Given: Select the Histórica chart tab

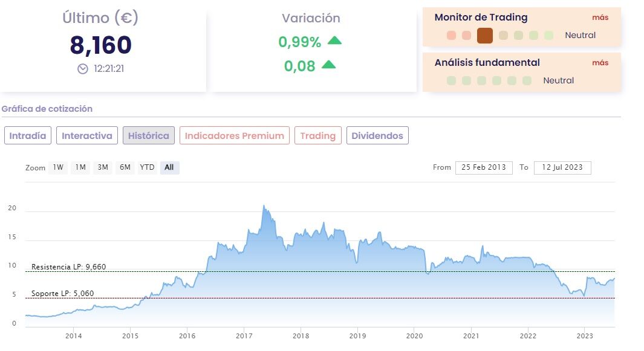Looking at the screenshot, I should click(x=149, y=135).
